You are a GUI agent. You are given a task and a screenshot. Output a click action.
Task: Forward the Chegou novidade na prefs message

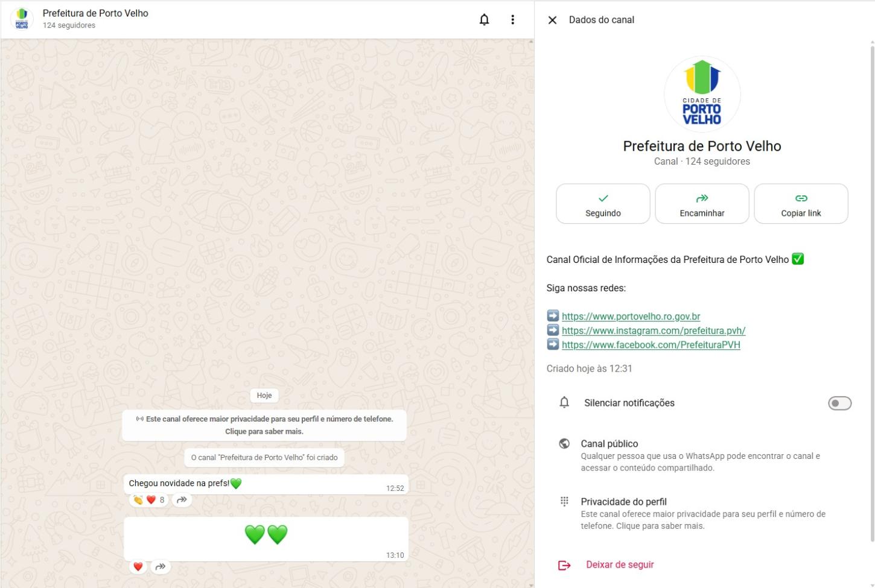pyautogui.click(x=182, y=499)
